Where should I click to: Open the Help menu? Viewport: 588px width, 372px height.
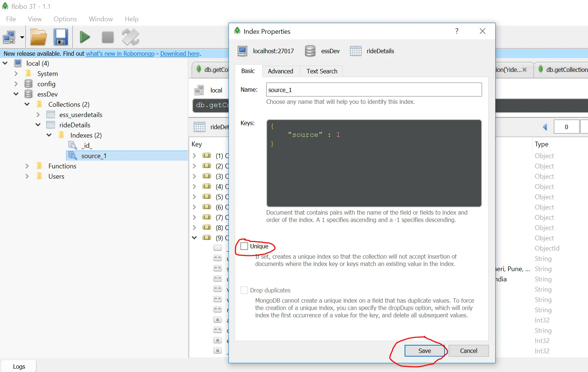(132, 19)
